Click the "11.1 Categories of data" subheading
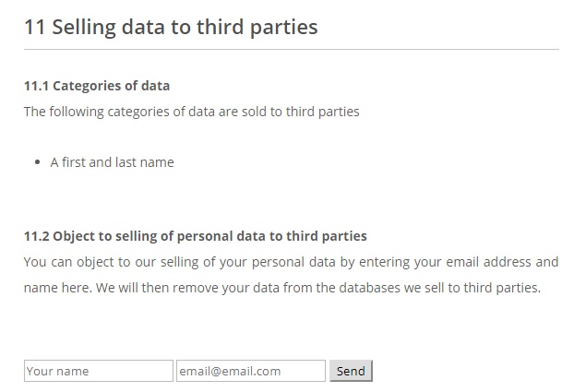Screen dimensions: 574x392 [97, 86]
